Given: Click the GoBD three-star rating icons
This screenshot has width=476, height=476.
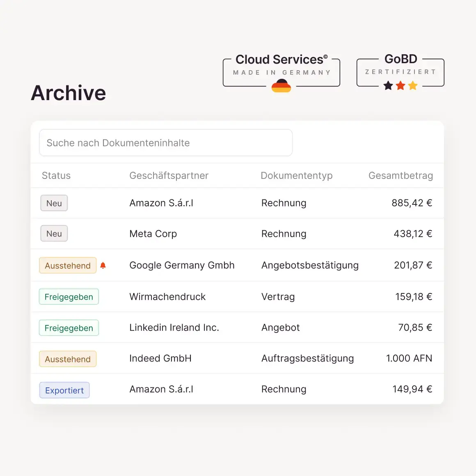Looking at the screenshot, I should click(400, 86).
